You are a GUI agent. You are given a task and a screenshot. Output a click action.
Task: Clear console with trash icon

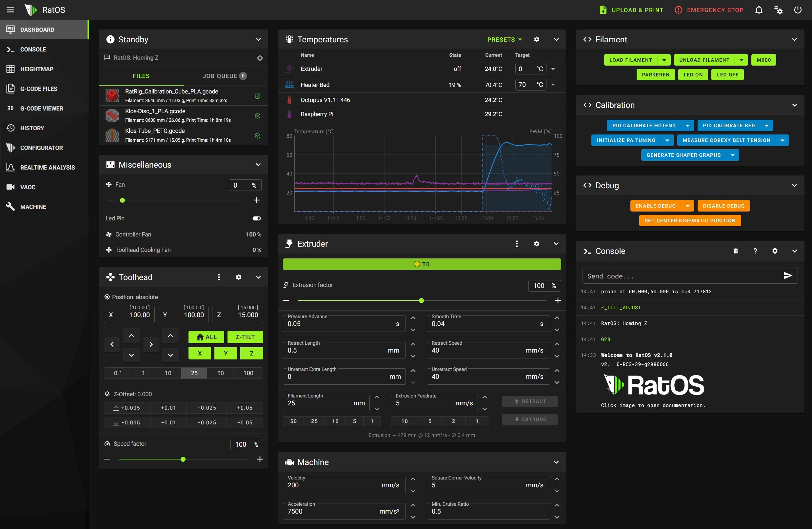coord(735,251)
